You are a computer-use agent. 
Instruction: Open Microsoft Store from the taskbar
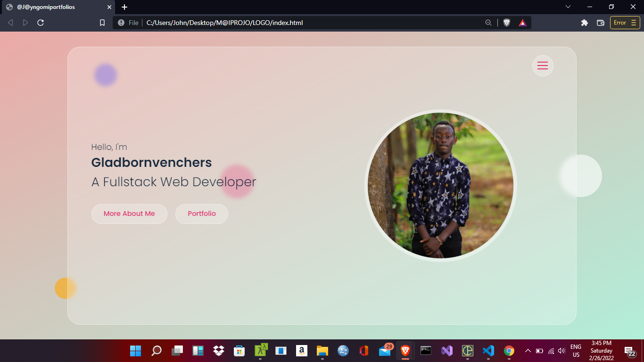pyautogui.click(x=239, y=351)
